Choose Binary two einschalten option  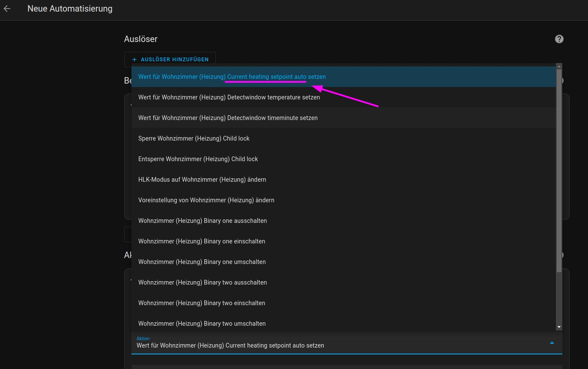coord(202,303)
